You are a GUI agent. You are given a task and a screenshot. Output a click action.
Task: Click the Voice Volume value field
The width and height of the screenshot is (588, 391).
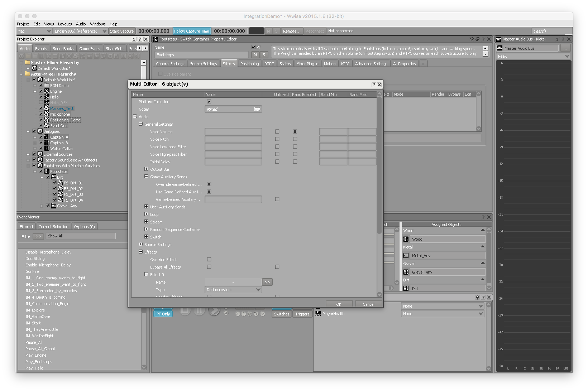233,131
